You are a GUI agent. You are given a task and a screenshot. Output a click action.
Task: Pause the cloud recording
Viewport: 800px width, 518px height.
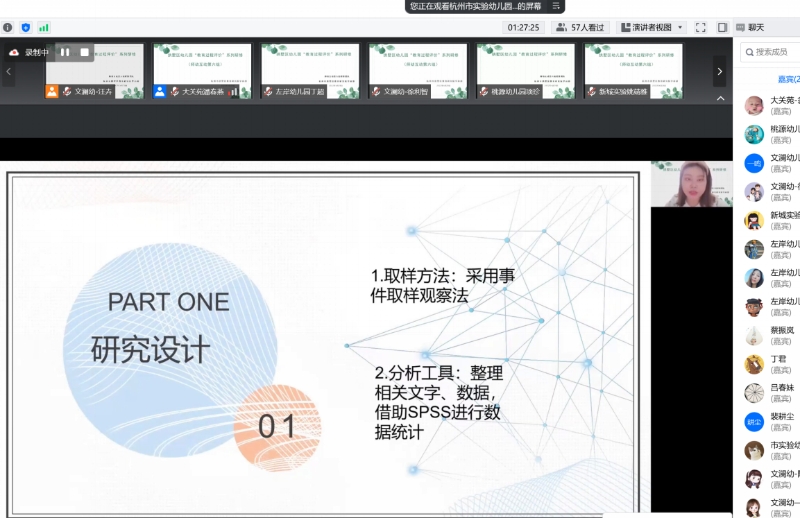coord(65,52)
